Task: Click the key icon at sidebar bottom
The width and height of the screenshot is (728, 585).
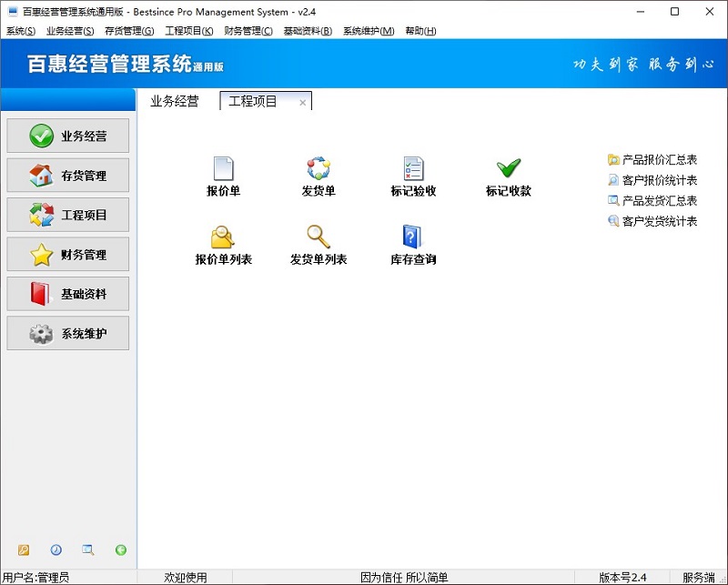Action: (x=24, y=550)
